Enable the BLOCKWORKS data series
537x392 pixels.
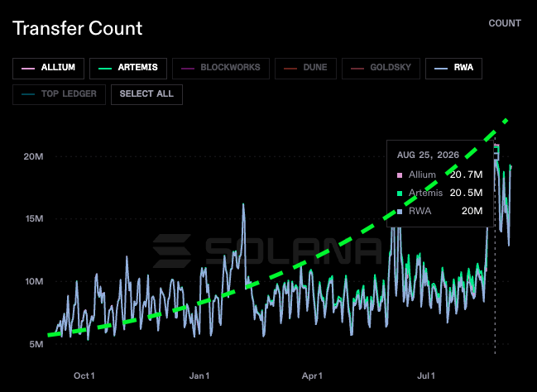point(221,69)
